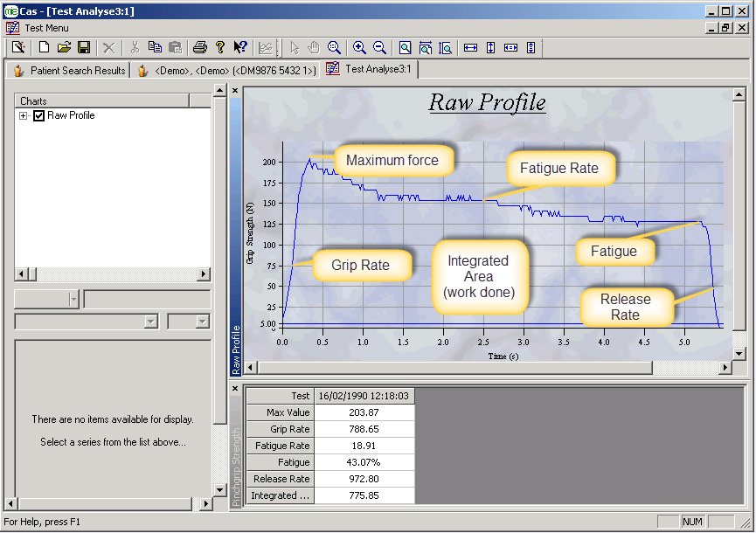Select the Max Value cell 203.87
The image size is (756, 533).
[x=364, y=412]
